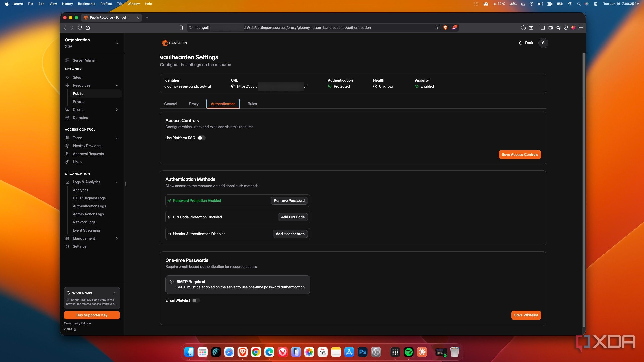Click the browser reload icon
644x362 pixels.
pos(80,28)
